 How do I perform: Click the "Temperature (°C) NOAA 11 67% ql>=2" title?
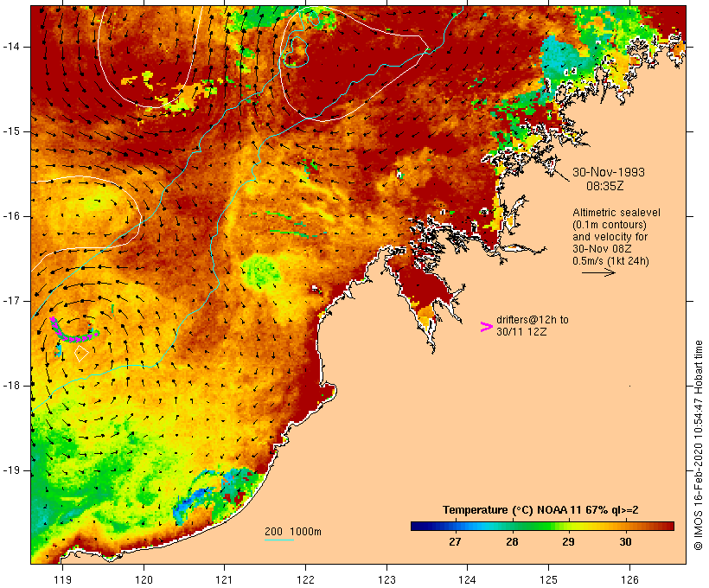[x=540, y=510]
